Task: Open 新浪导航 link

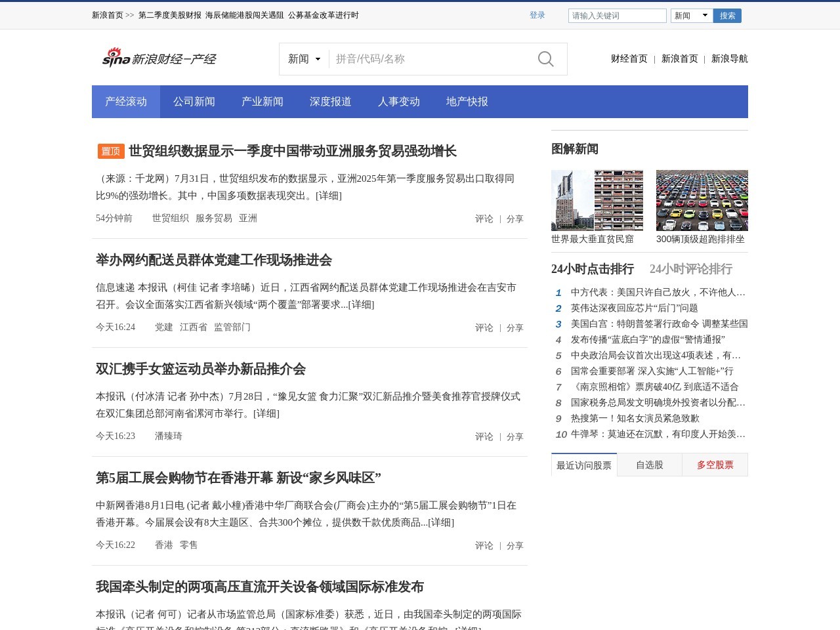Action: (729, 59)
